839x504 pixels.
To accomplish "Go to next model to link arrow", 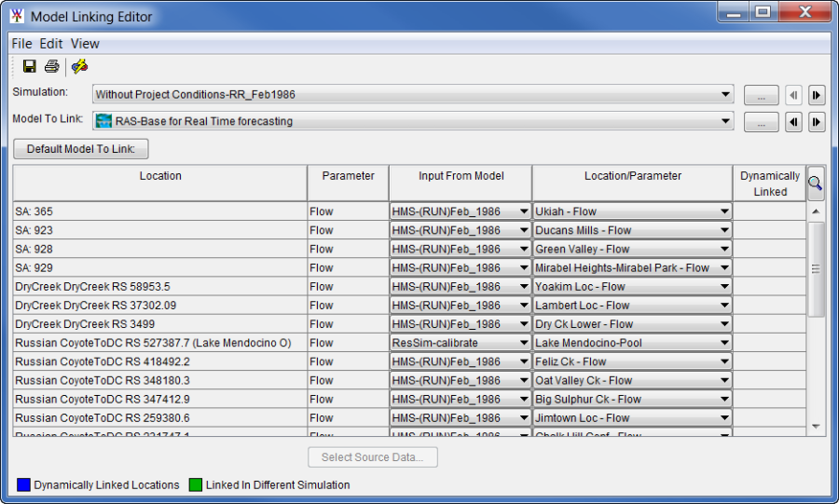I will point(816,122).
